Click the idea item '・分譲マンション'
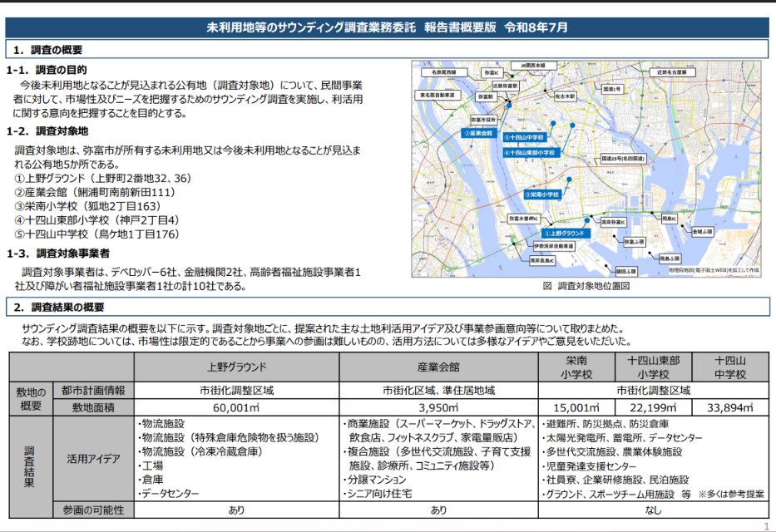 (x=374, y=480)
